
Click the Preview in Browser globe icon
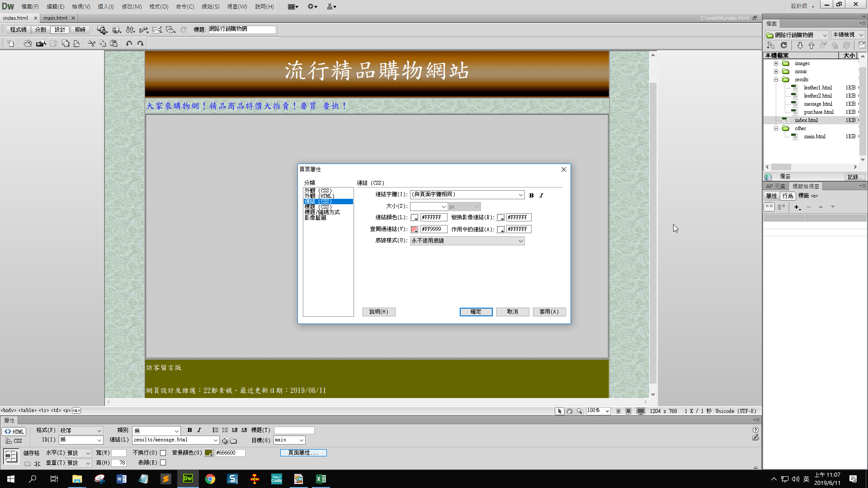pyautogui.click(x=116, y=30)
